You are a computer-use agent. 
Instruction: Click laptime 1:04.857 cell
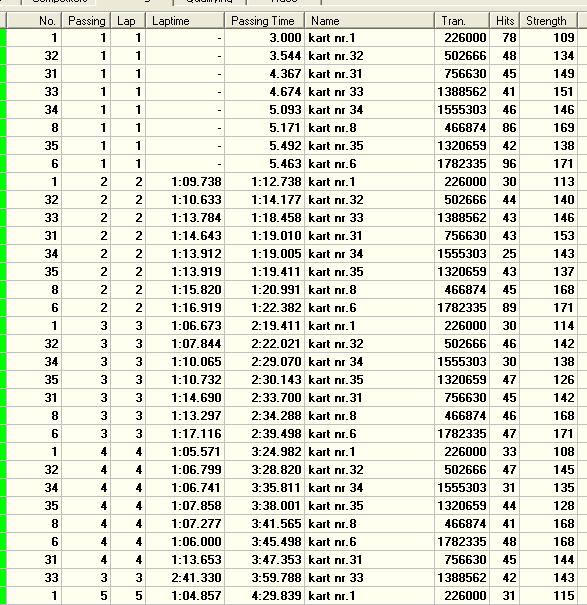click(x=185, y=596)
